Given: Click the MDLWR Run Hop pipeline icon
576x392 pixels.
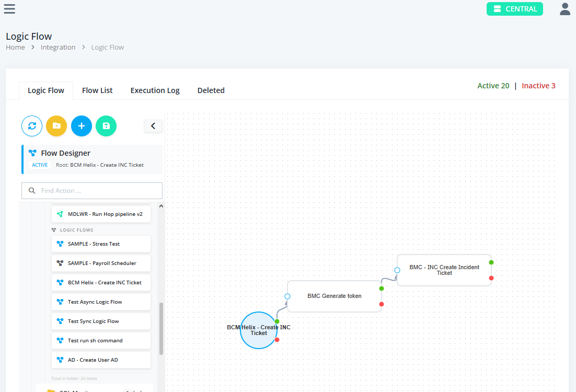Looking at the screenshot, I should pos(60,214).
